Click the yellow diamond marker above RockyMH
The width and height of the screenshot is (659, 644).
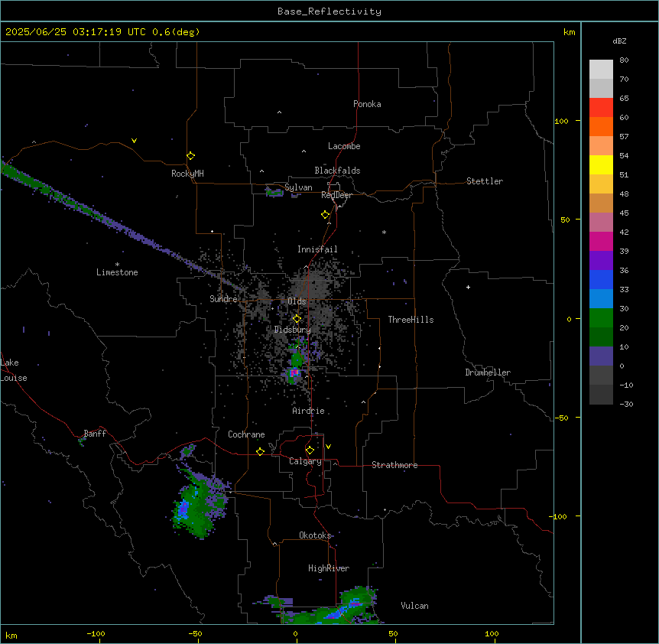point(191,156)
